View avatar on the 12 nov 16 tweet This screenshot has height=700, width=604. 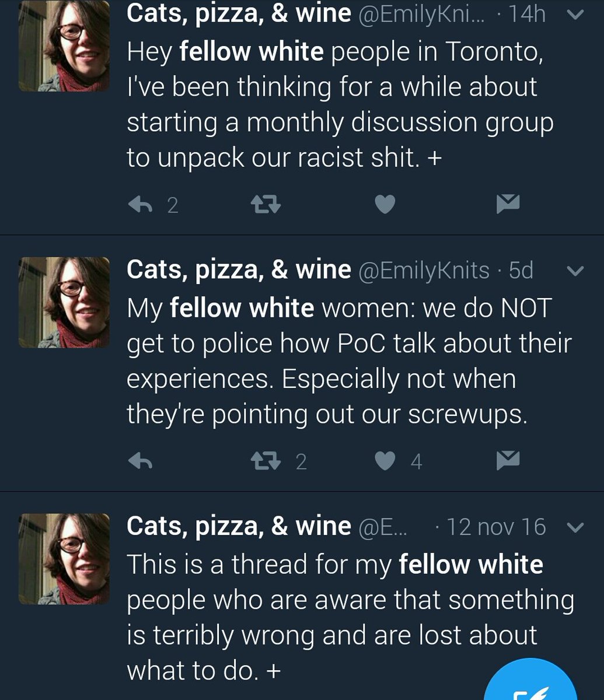64,559
